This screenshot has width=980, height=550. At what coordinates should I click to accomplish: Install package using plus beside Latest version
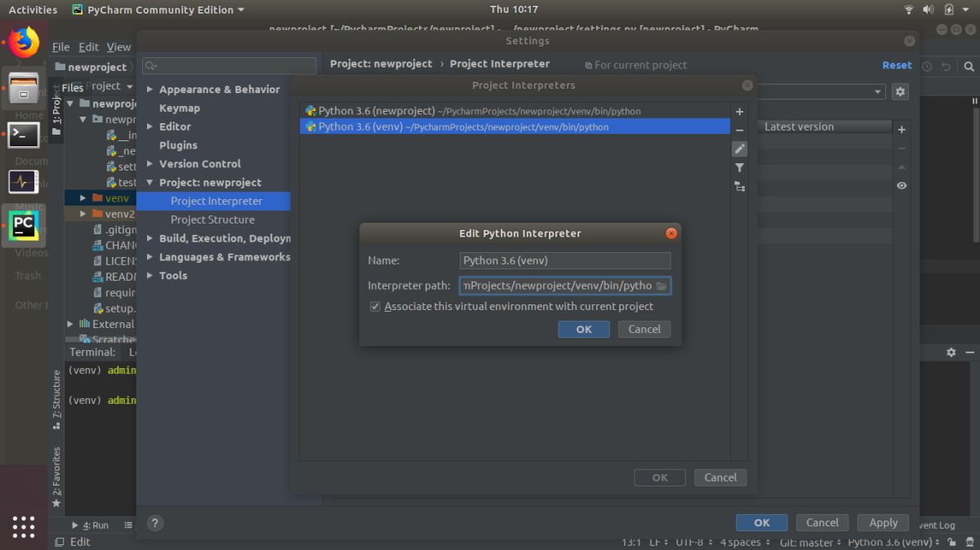coord(902,130)
